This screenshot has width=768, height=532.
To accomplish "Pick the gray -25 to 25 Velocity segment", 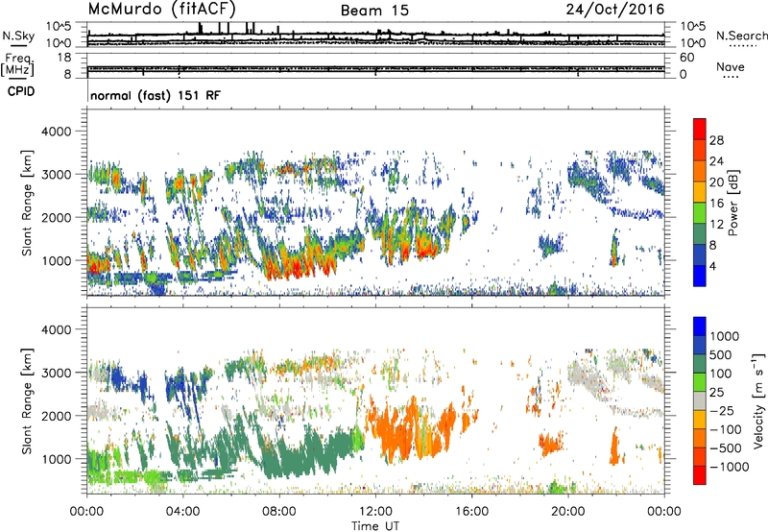I will (x=700, y=401).
